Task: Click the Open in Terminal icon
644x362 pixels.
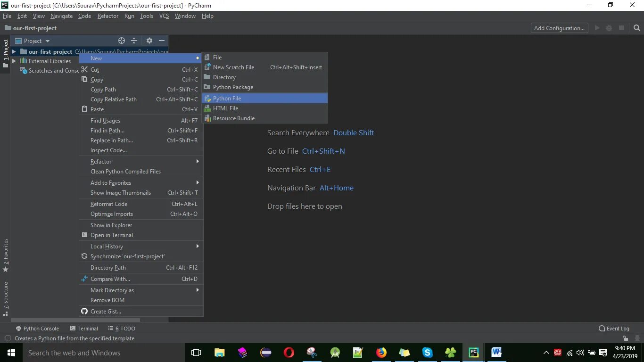Action: click(84, 235)
